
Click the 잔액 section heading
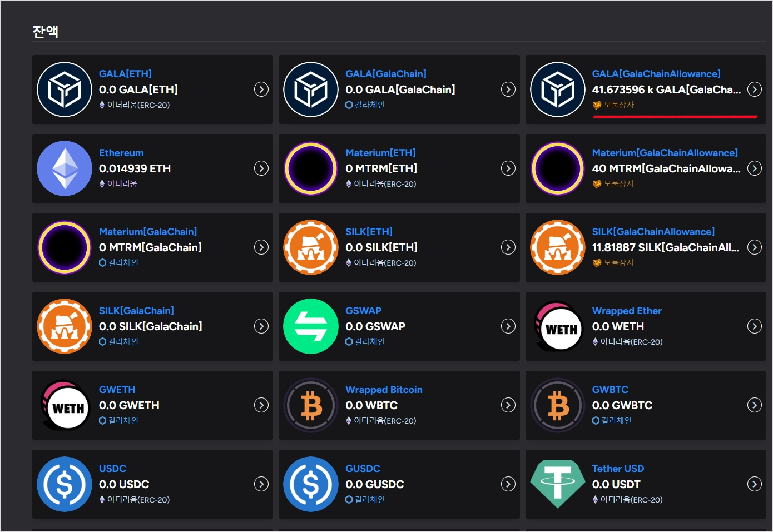click(x=46, y=32)
